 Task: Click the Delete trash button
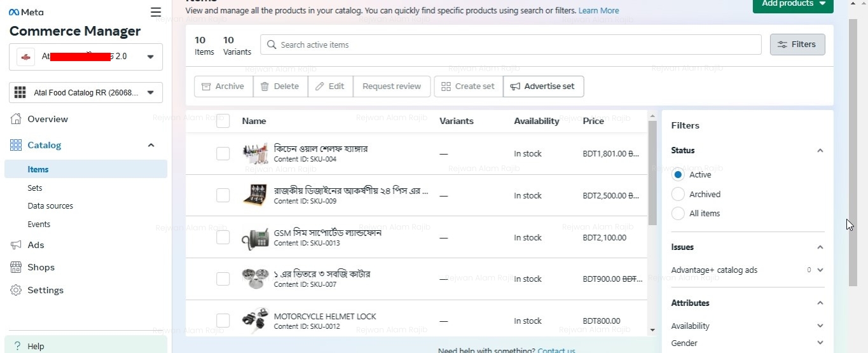click(x=280, y=87)
